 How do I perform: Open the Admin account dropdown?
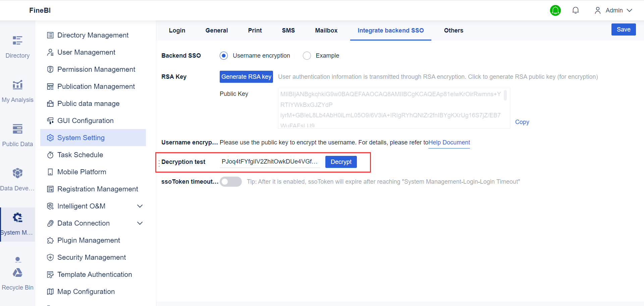[x=613, y=10]
